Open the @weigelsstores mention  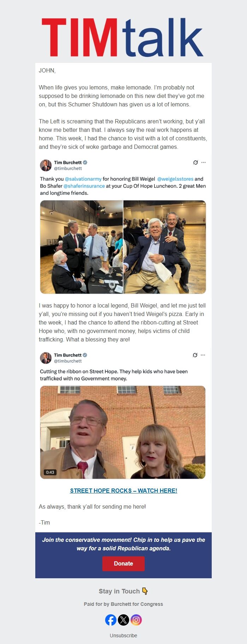175,179
